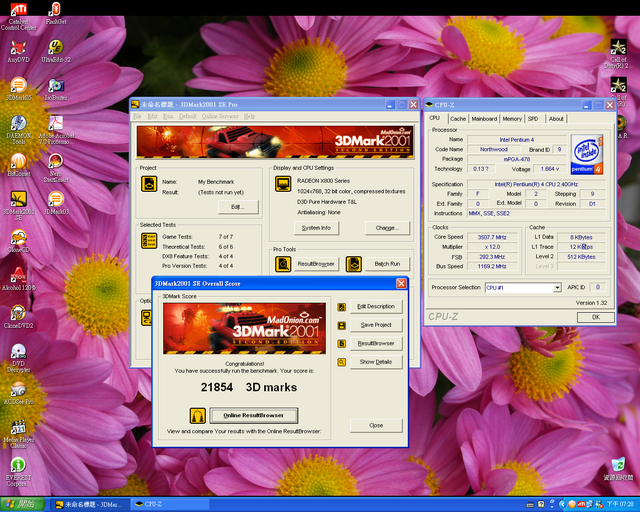Expand the hidden system tray icons arrow
The width and height of the screenshot is (640, 512).
pyautogui.click(x=562, y=505)
